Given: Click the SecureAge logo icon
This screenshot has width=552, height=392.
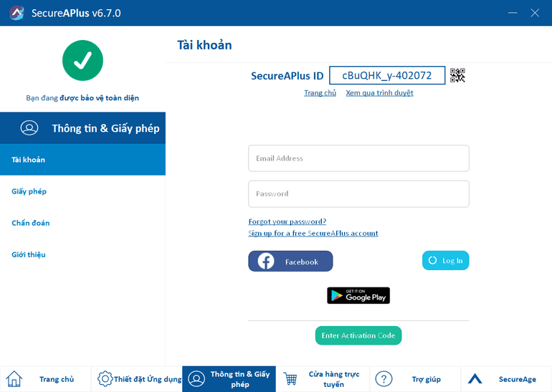Looking at the screenshot, I should [475, 378].
